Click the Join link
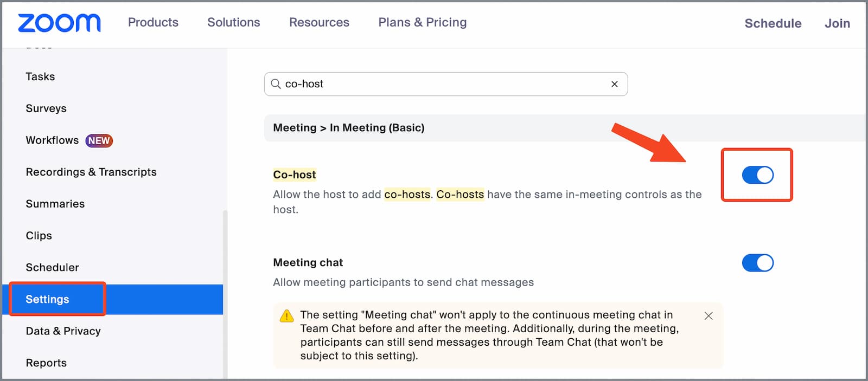Image resolution: width=868 pixels, height=381 pixels. 837,23
